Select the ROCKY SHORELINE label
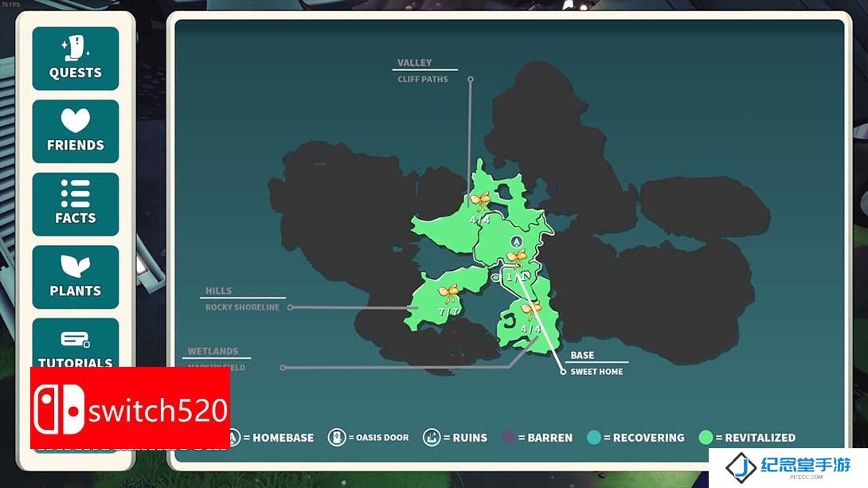 pyautogui.click(x=242, y=307)
